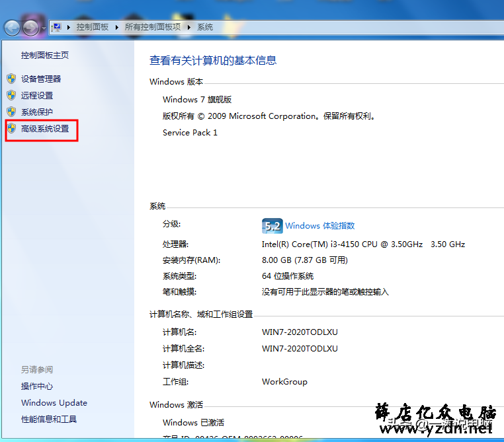Click the Intel Core i3-4150 processor value

click(363, 244)
